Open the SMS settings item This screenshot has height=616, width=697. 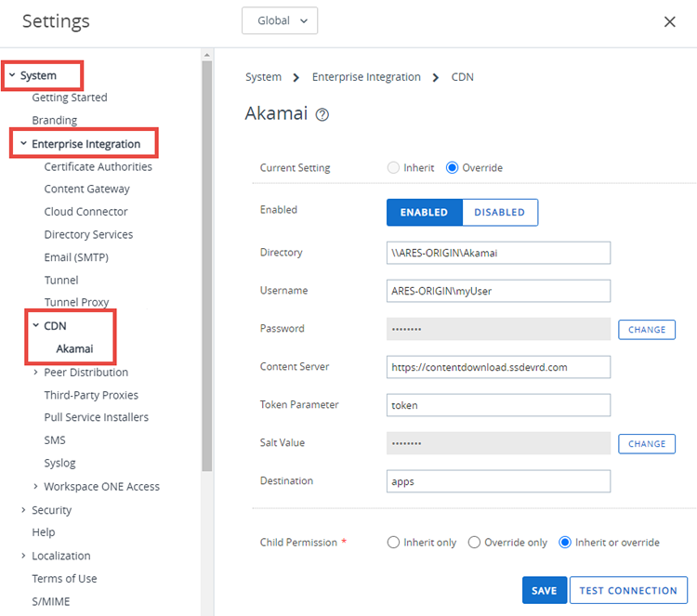coord(55,440)
